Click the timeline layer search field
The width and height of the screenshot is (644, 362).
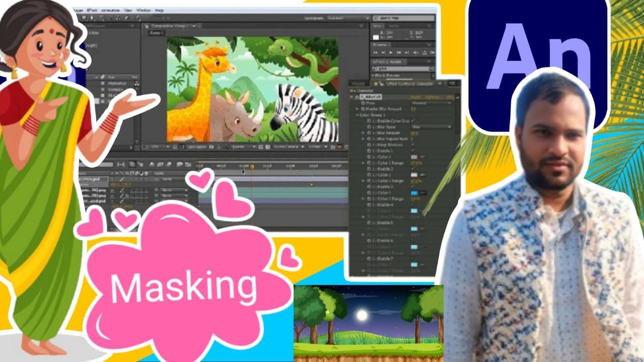(x=97, y=164)
